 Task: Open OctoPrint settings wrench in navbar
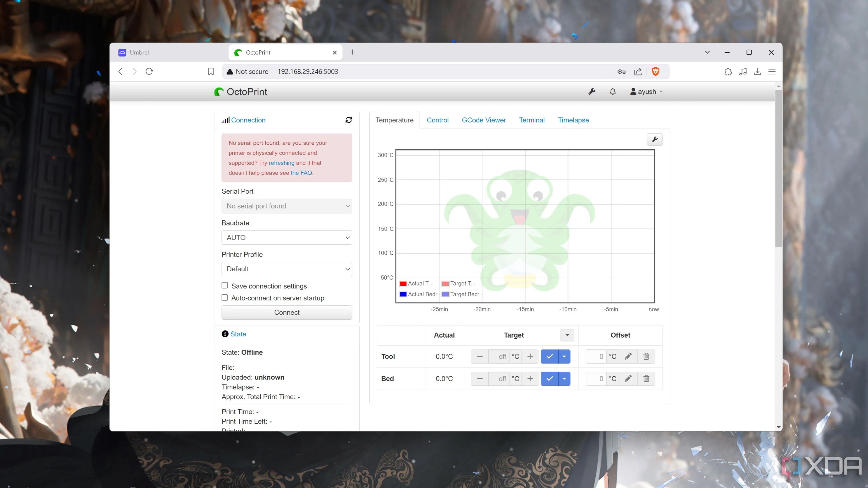592,91
